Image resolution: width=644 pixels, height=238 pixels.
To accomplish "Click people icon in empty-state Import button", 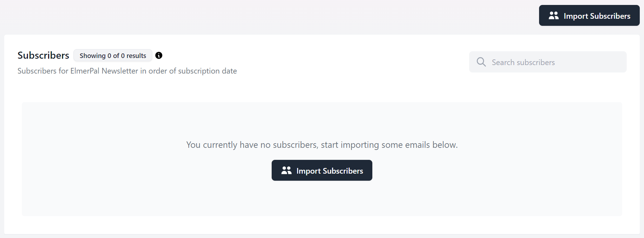I will (x=286, y=170).
